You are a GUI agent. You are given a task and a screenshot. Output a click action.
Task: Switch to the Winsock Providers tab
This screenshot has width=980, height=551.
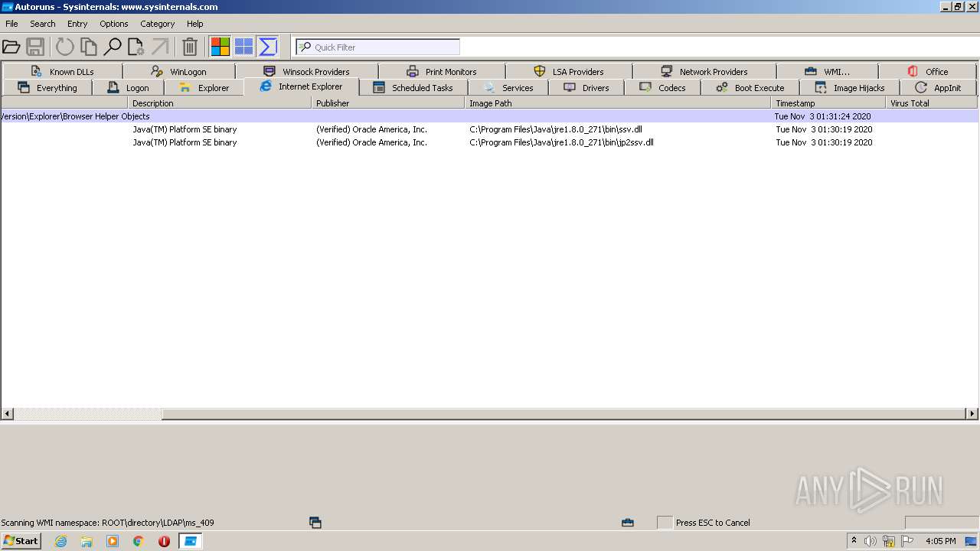307,71
